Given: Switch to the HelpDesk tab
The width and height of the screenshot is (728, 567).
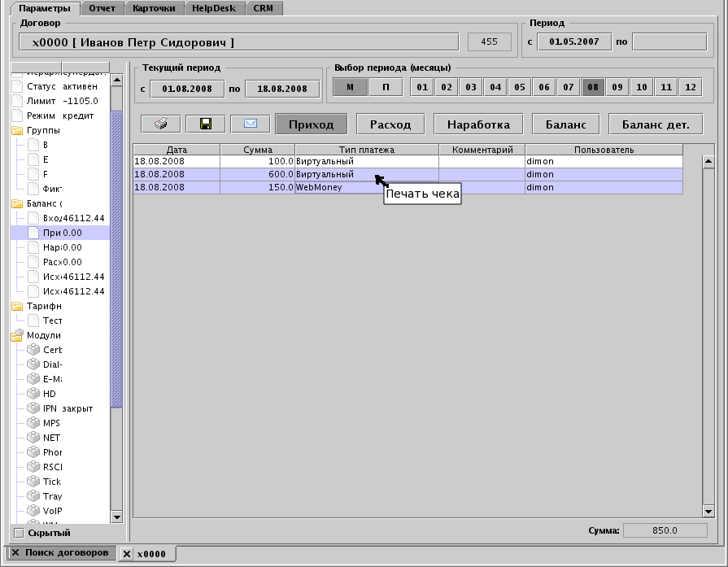Looking at the screenshot, I should pos(216,8).
